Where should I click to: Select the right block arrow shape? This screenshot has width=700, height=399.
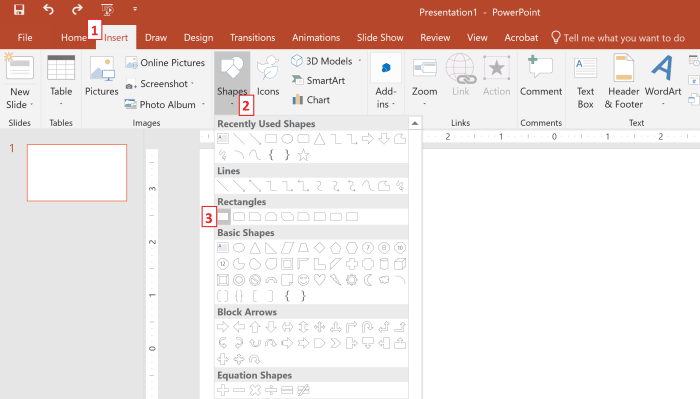(x=222, y=327)
